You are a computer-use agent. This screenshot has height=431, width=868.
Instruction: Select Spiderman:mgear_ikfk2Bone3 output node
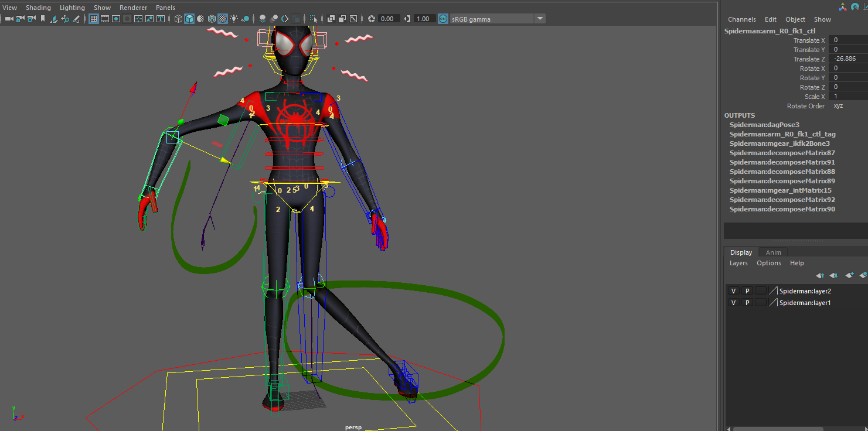point(780,143)
